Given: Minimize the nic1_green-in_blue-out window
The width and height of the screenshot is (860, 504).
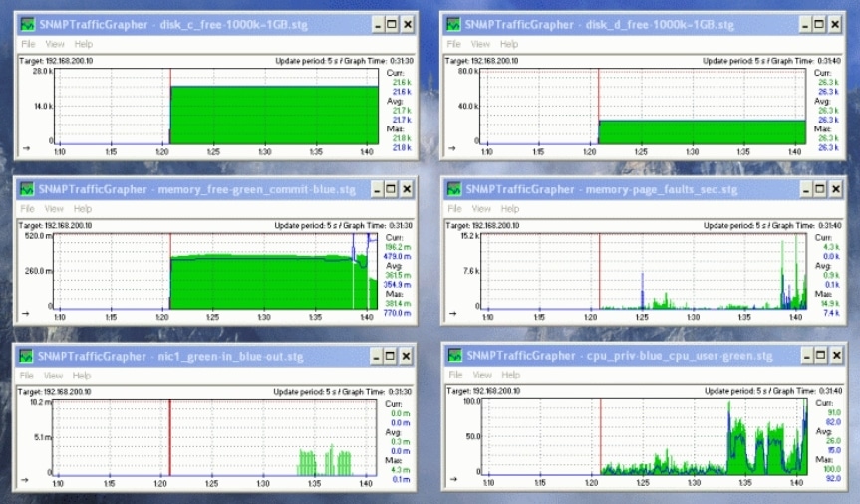Looking at the screenshot, I should (x=377, y=356).
